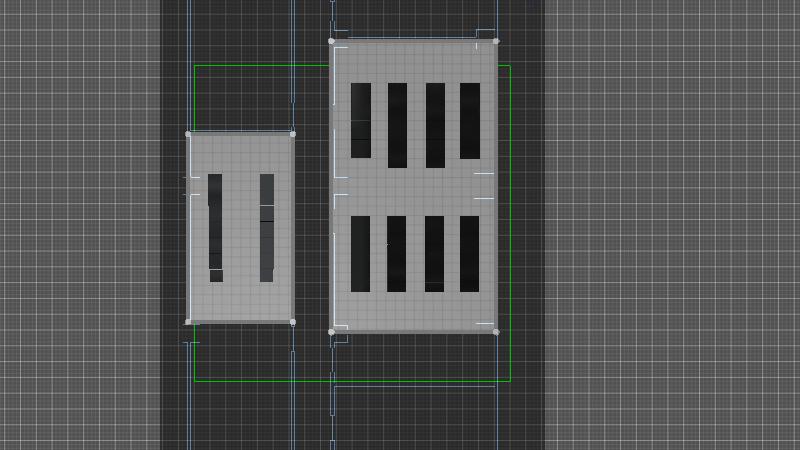Click bottom-left corner vertex of small panel
The image size is (800, 450).
pos(188,322)
